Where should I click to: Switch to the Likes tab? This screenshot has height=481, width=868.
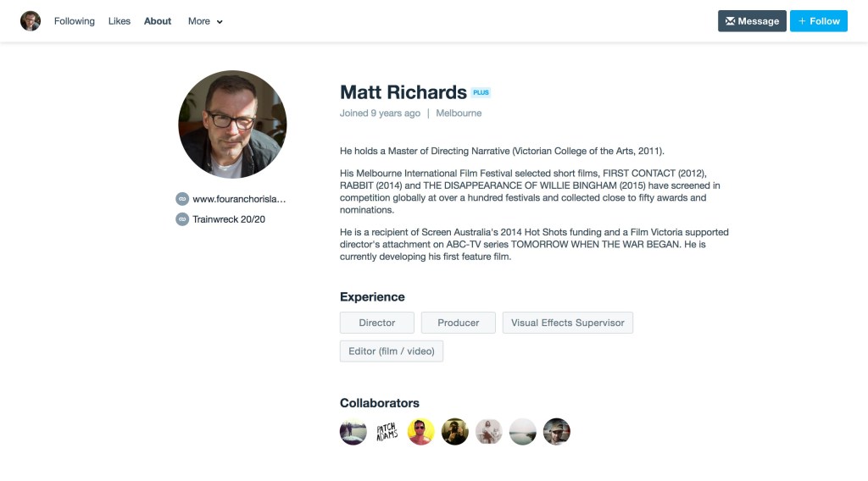pos(120,21)
